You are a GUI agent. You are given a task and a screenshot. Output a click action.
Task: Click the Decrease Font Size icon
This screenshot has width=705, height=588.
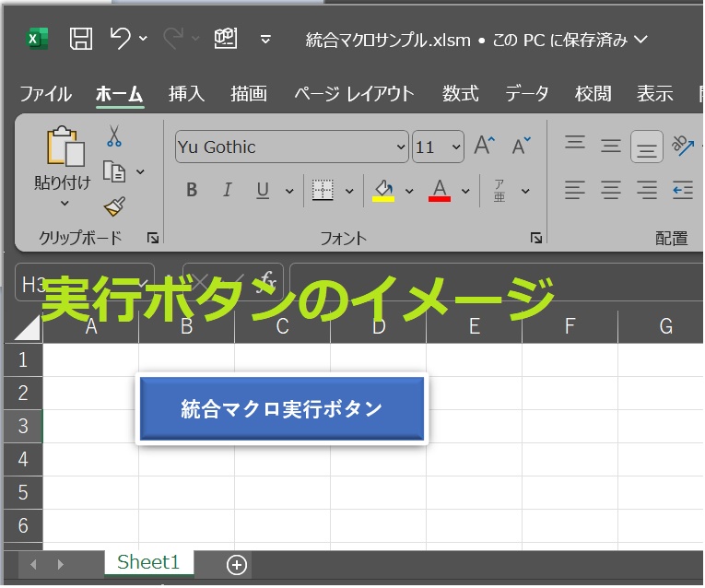tap(521, 146)
